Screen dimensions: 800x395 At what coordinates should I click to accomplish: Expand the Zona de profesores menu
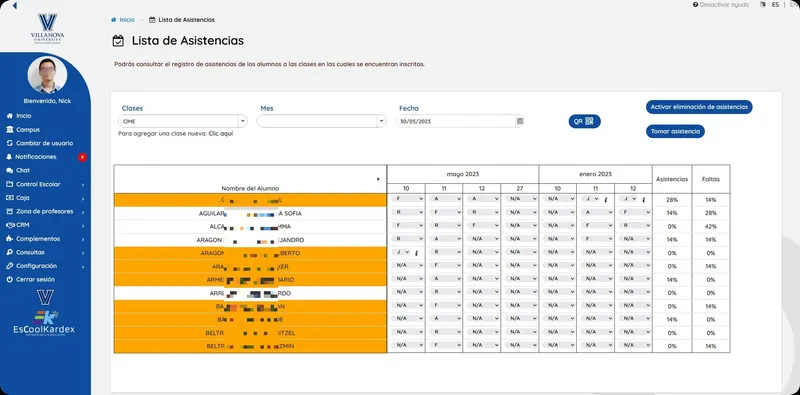tap(45, 211)
